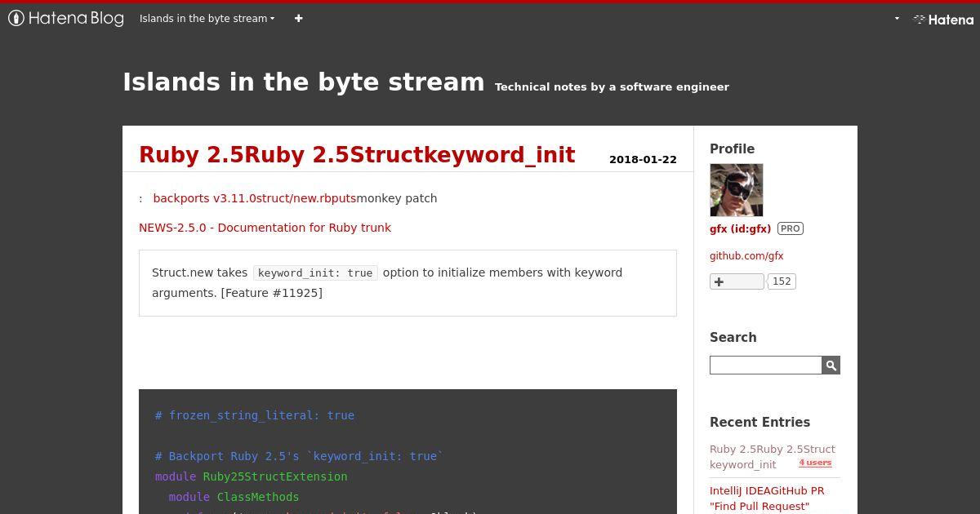
Task: Select the Backport Ruby 2.5 comment line
Action: pyautogui.click(x=299, y=456)
